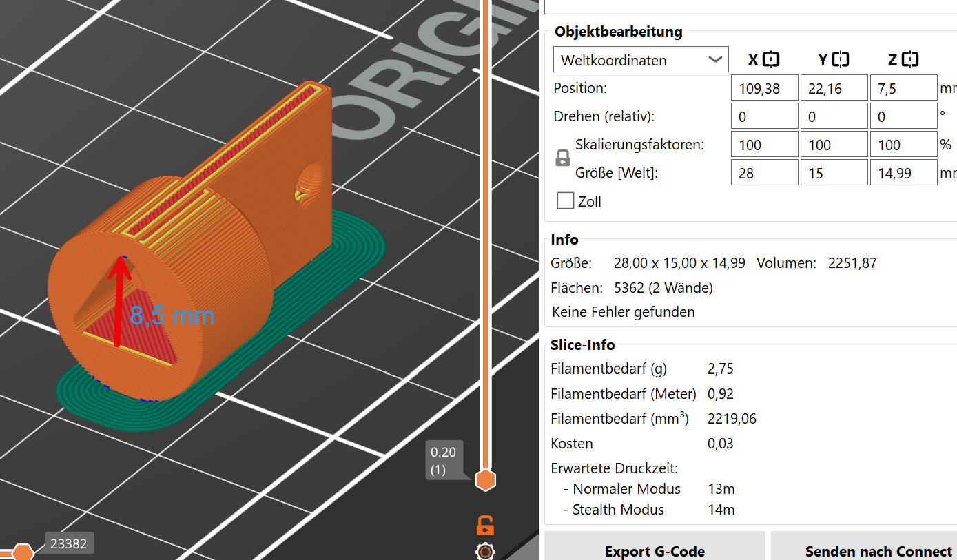Image resolution: width=957 pixels, height=560 pixels.
Task: Click the Normaler Modus time 13m
Action: click(721, 489)
